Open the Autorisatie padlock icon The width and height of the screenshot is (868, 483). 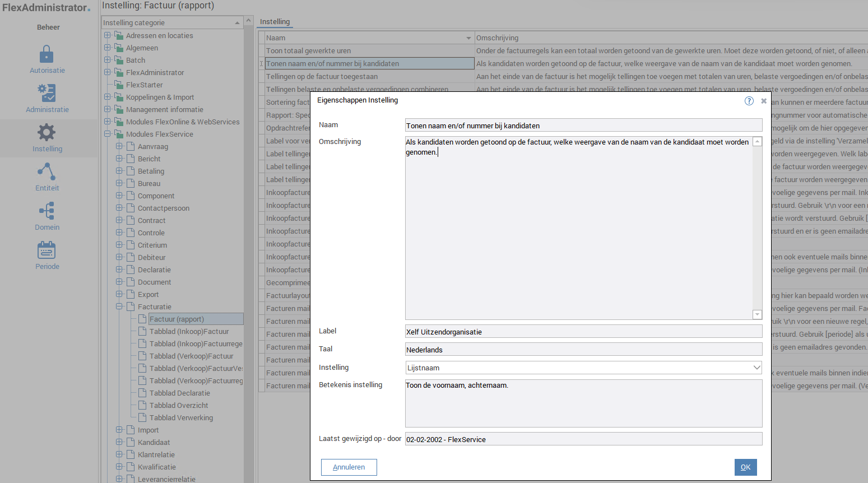(47, 55)
